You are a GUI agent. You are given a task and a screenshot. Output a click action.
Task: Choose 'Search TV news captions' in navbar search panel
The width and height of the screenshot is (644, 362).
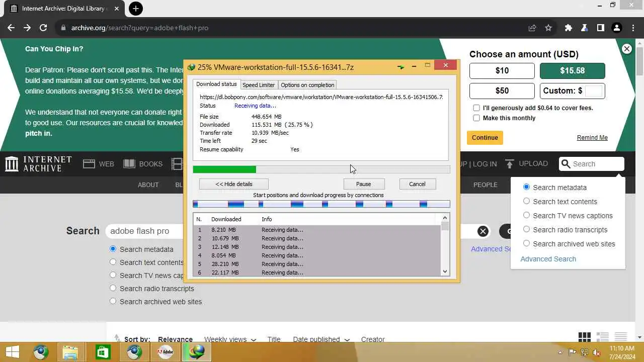click(x=526, y=215)
